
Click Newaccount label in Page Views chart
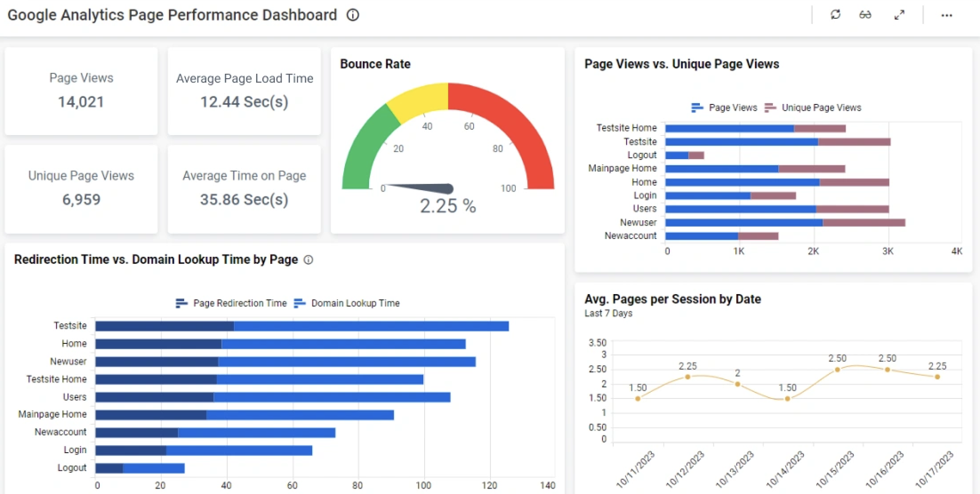tap(631, 236)
